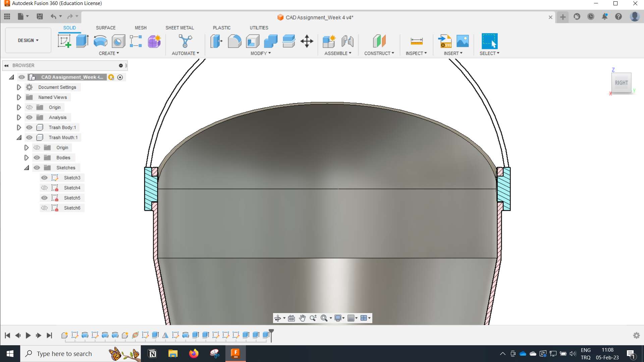Play the design timeline
The image size is (644, 362).
pyautogui.click(x=28, y=336)
